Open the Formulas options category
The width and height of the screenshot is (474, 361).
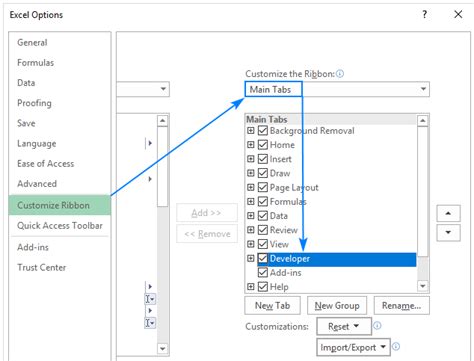(35, 63)
